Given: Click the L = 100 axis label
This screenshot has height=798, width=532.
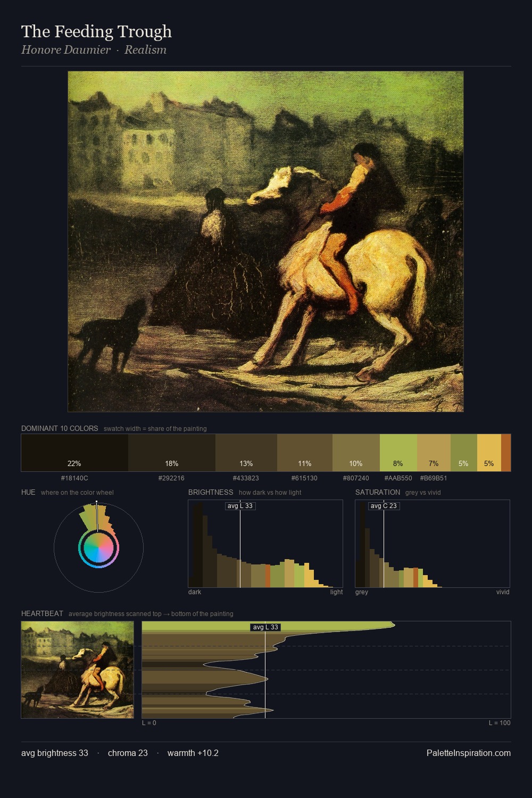Looking at the screenshot, I should (x=500, y=723).
